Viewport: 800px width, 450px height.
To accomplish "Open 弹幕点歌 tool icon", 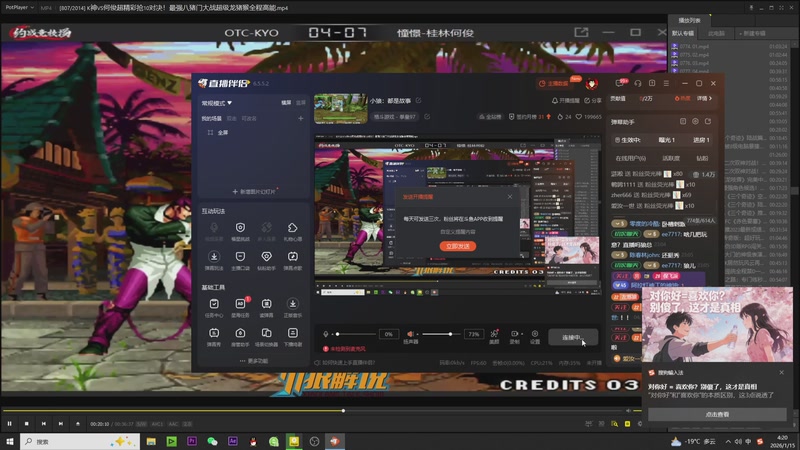I will (292, 260).
